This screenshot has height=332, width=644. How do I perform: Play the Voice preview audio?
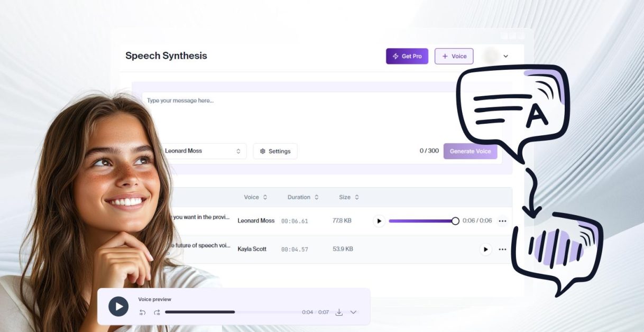118,307
